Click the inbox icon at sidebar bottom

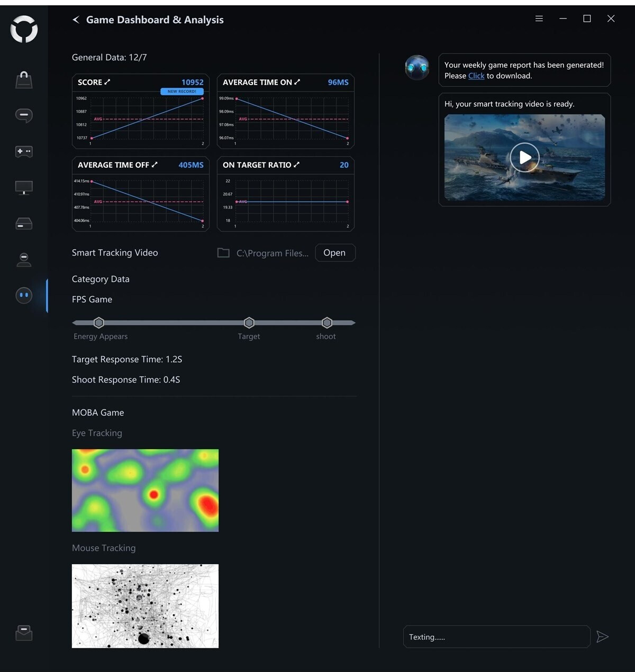pyautogui.click(x=24, y=633)
